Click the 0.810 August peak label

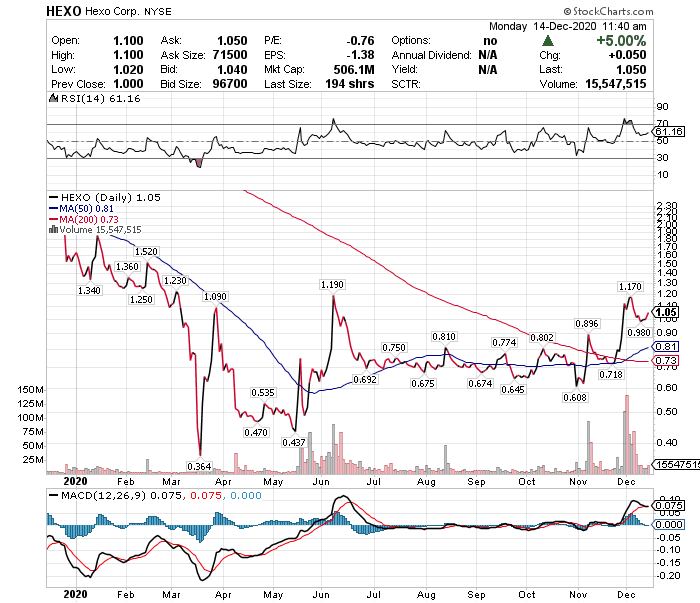point(444,337)
